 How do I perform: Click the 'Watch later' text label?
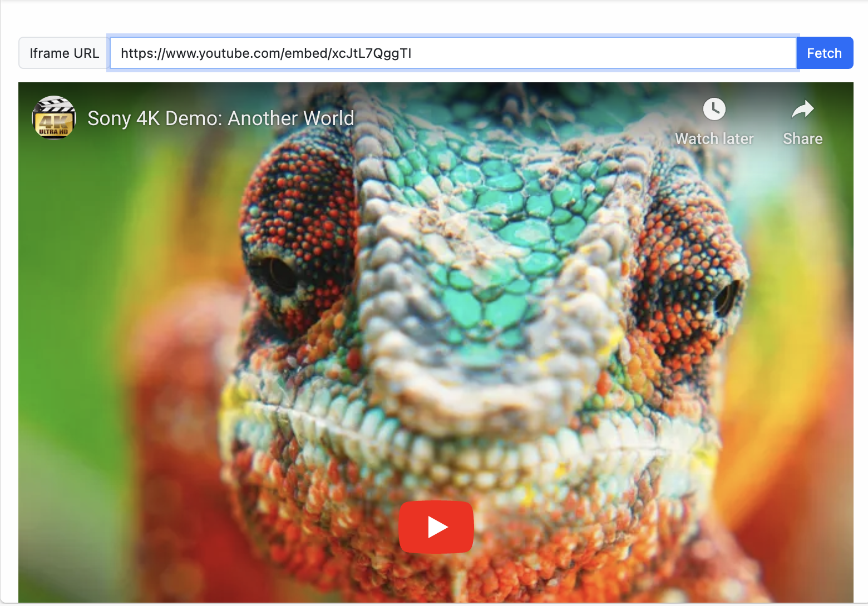(714, 139)
